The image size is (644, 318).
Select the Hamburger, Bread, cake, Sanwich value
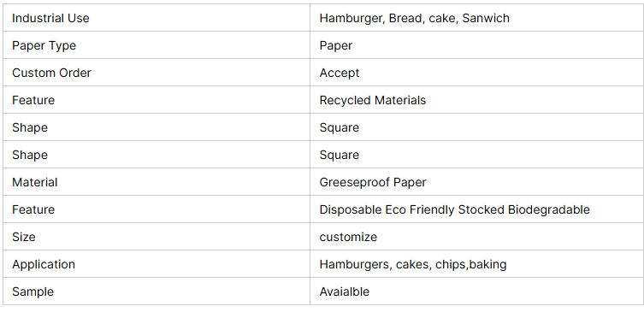pos(415,18)
